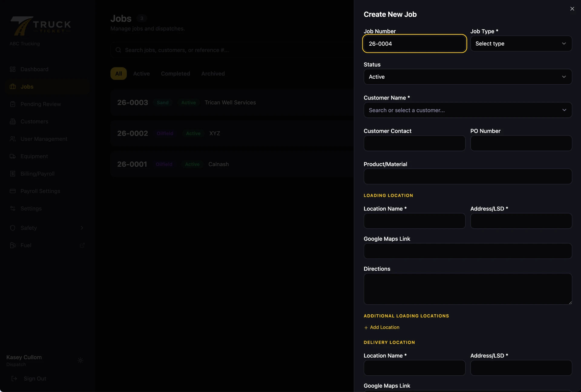Click the Add Location link
The height and width of the screenshot is (392, 581).
[382, 327]
